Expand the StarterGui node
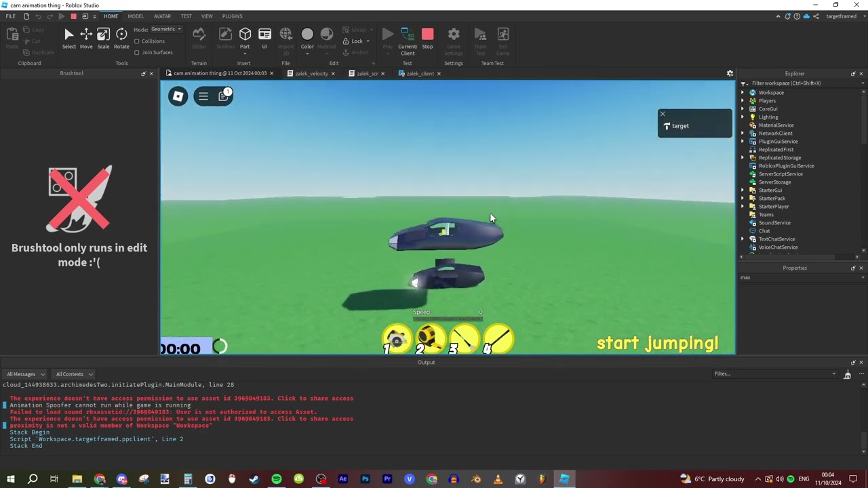 point(743,190)
